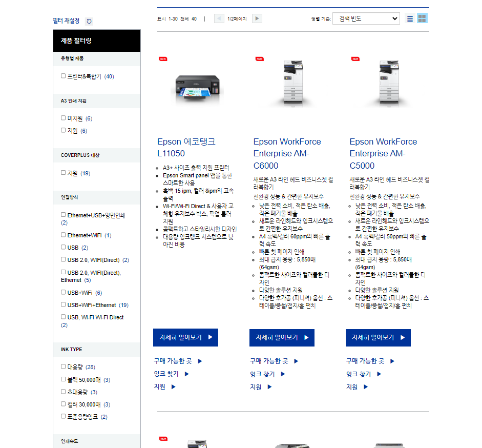Click 자세히 알아보기 button for AM-C6000

[x=282, y=337]
